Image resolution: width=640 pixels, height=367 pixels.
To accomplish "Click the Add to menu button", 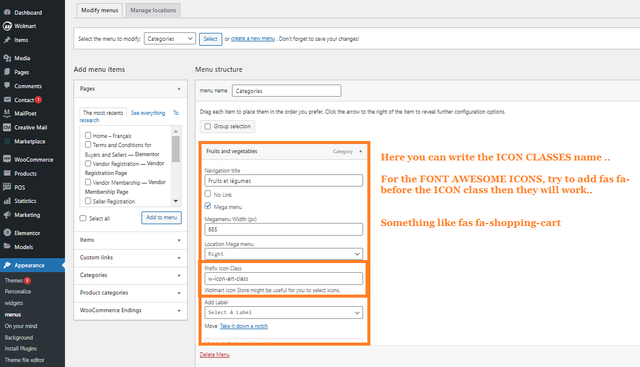I will point(162,218).
